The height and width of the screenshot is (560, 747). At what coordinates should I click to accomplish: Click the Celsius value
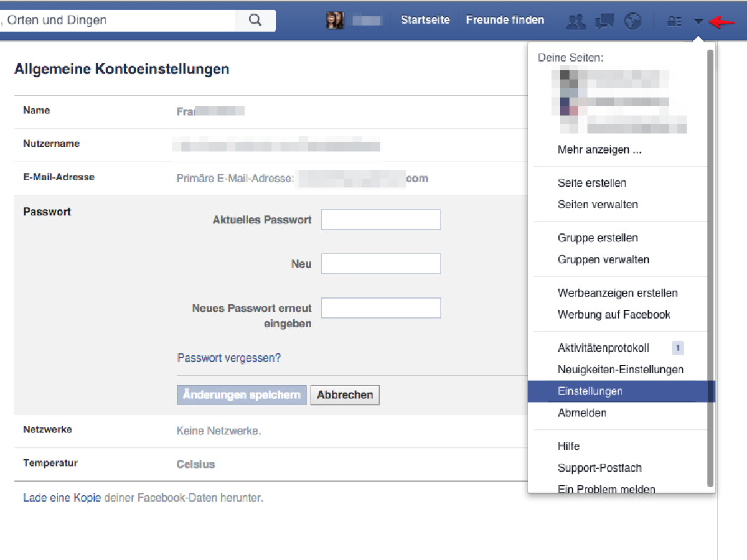pyautogui.click(x=195, y=464)
